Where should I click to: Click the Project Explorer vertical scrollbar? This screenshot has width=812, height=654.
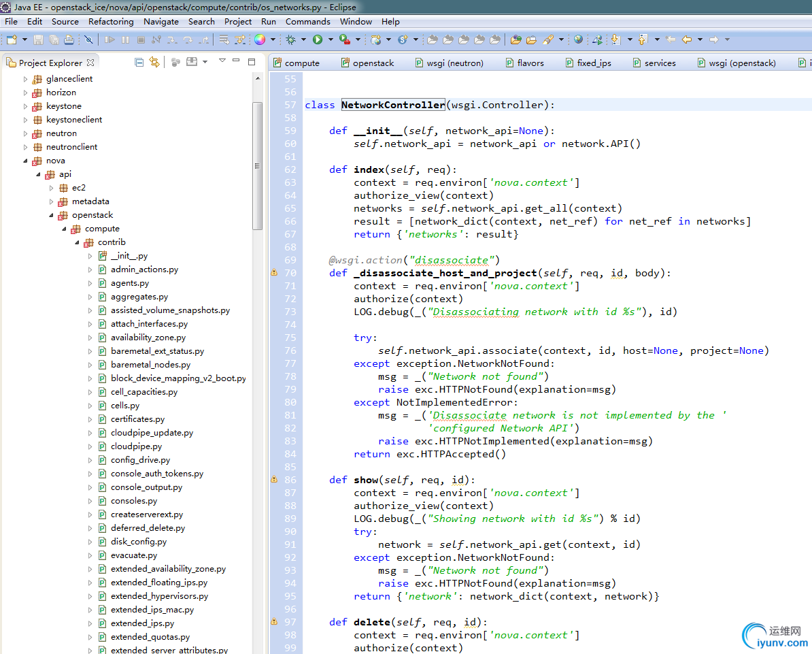tap(257, 165)
